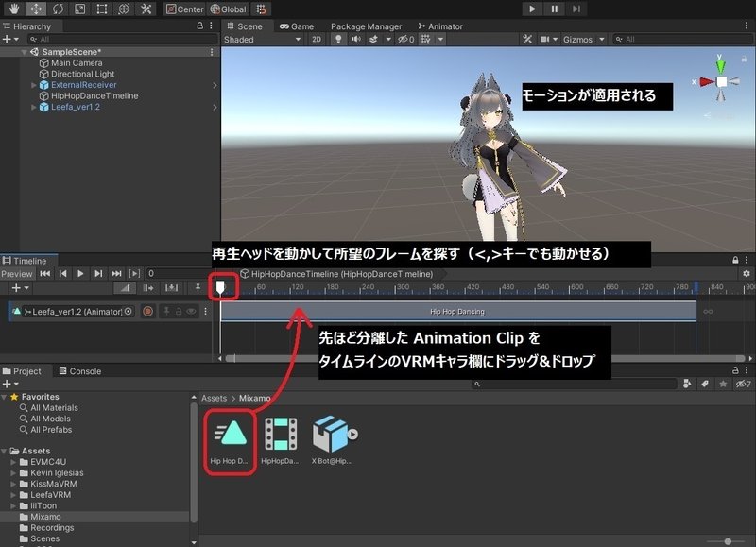
Task: Toggle pivot Center mode
Action: click(x=185, y=9)
